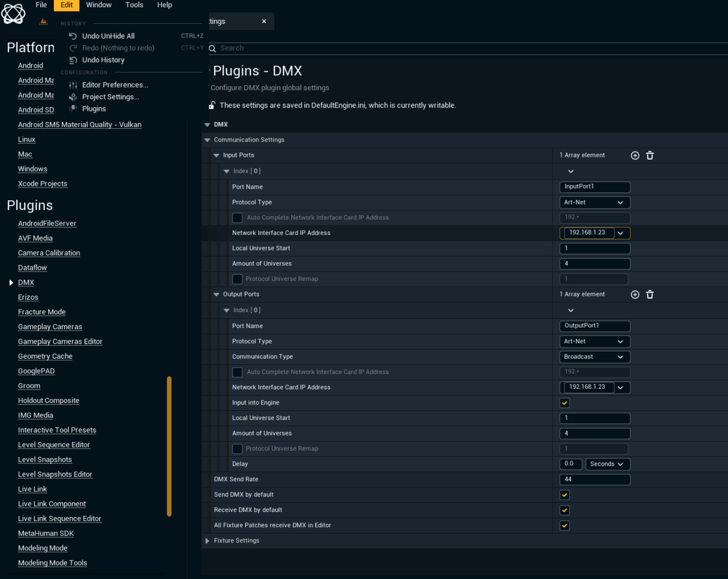
Task: Remove all Output Ports with trash icon
Action: pyautogui.click(x=650, y=295)
